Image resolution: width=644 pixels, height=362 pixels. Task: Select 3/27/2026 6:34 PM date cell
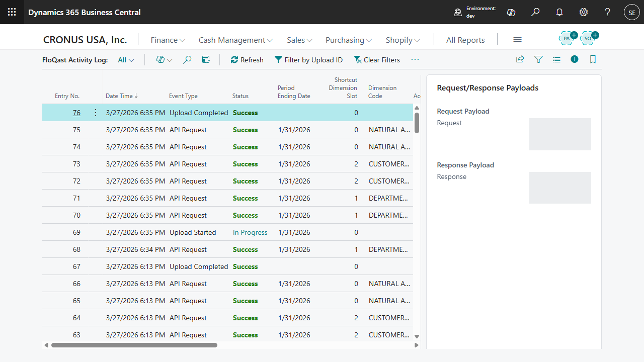135,249
